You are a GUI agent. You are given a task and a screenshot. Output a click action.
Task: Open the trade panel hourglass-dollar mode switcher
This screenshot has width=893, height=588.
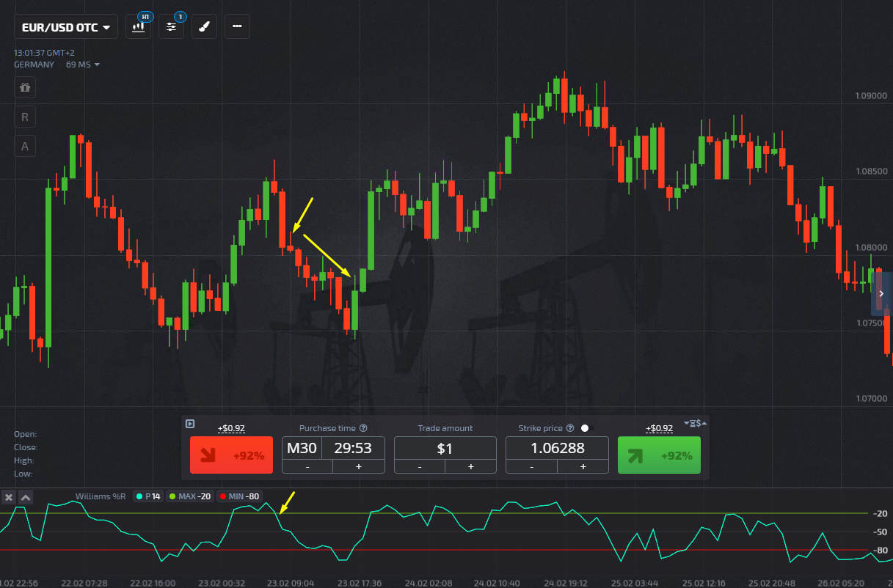click(696, 424)
